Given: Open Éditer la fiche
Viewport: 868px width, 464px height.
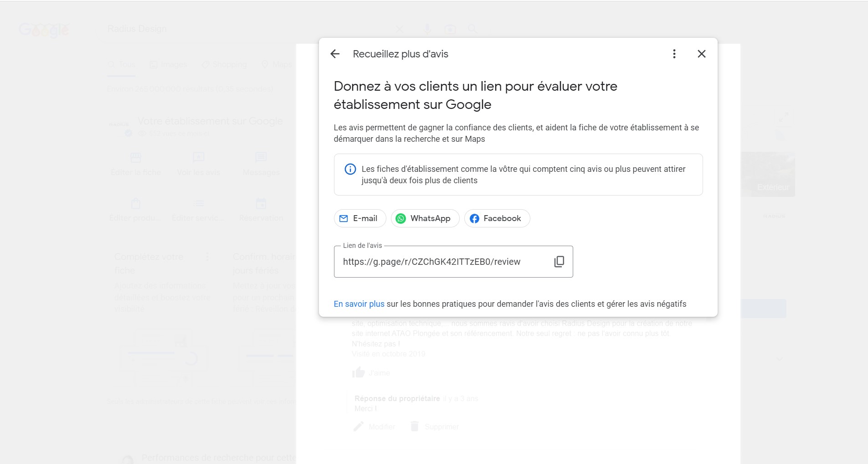Looking at the screenshot, I should pyautogui.click(x=136, y=165).
